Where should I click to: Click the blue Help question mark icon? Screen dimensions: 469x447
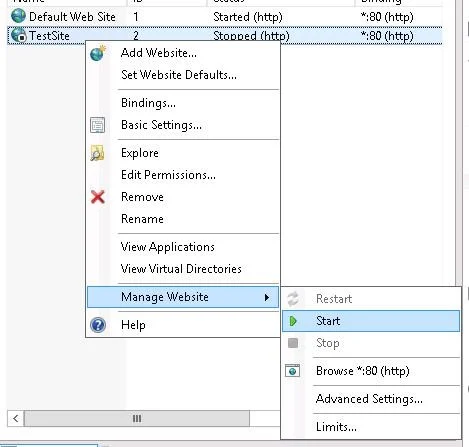click(x=98, y=325)
